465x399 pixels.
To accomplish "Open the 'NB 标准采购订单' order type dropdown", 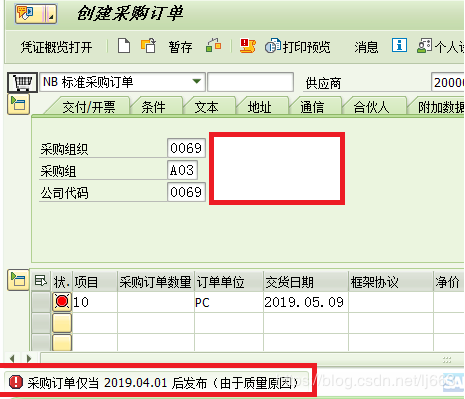I will [122, 82].
